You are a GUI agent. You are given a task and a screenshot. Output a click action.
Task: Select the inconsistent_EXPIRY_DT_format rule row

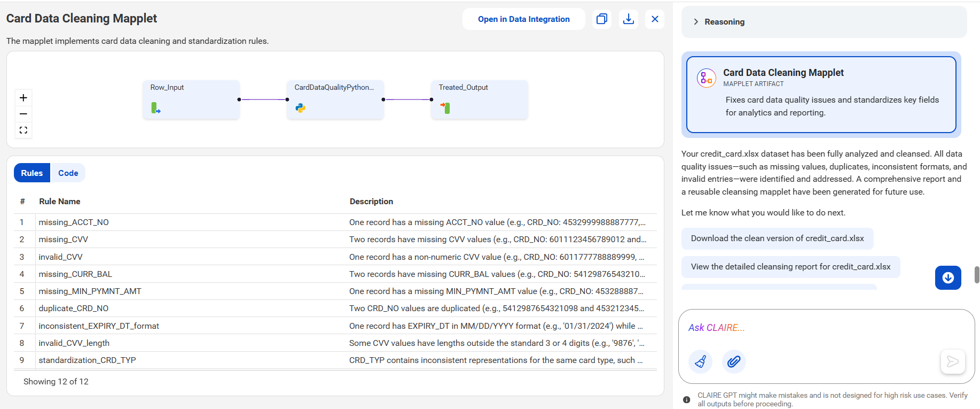pos(335,326)
